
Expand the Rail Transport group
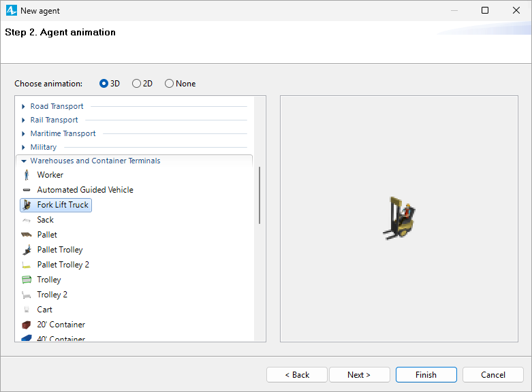(24, 120)
